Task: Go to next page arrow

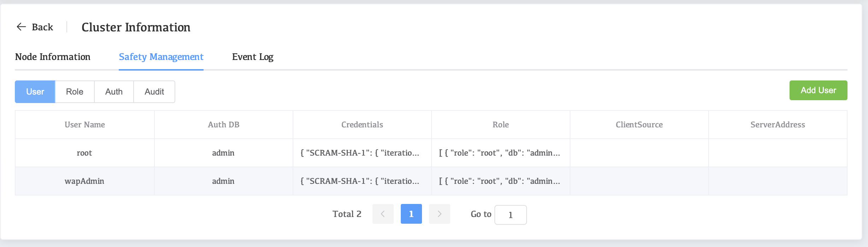Action: tap(439, 214)
